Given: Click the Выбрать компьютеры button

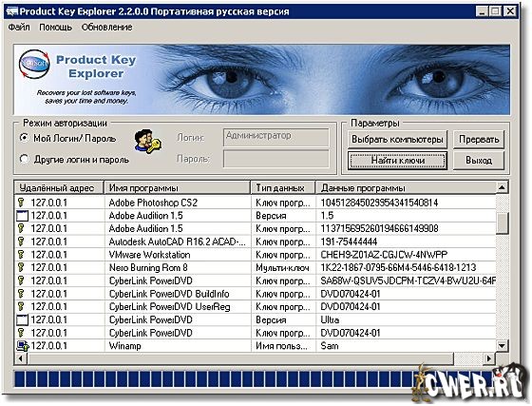Looking at the screenshot, I should [x=398, y=140].
